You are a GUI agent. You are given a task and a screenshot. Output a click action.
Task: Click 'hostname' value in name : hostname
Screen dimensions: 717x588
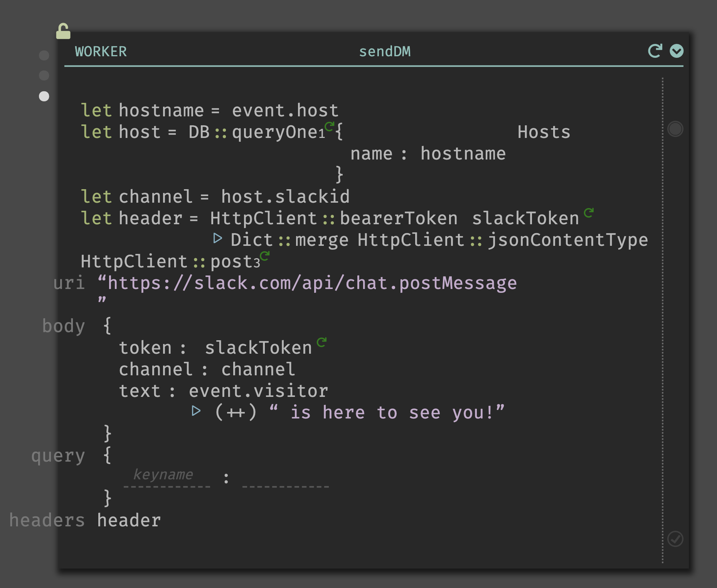coord(463,154)
